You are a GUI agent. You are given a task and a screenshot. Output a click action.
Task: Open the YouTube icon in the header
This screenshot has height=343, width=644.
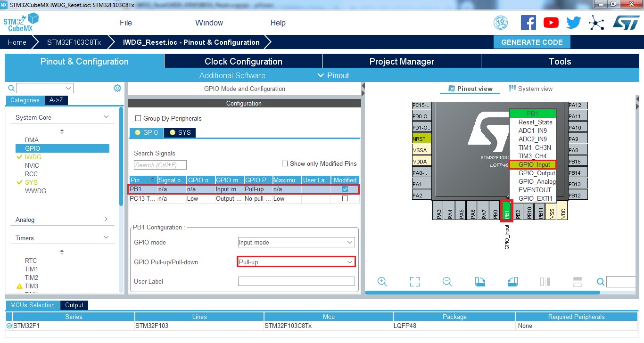tap(551, 23)
